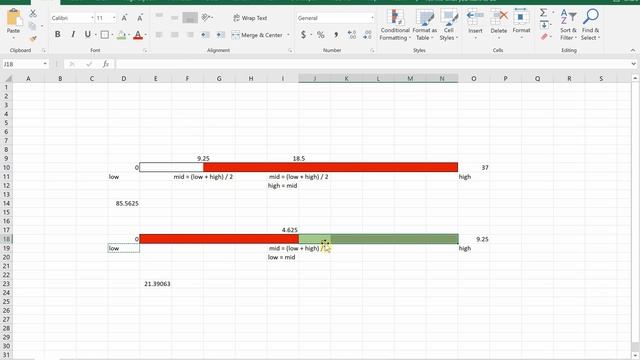Viewport: 640px width, 360px height.
Task: Click the 'low = mid' cell
Action: (282, 257)
